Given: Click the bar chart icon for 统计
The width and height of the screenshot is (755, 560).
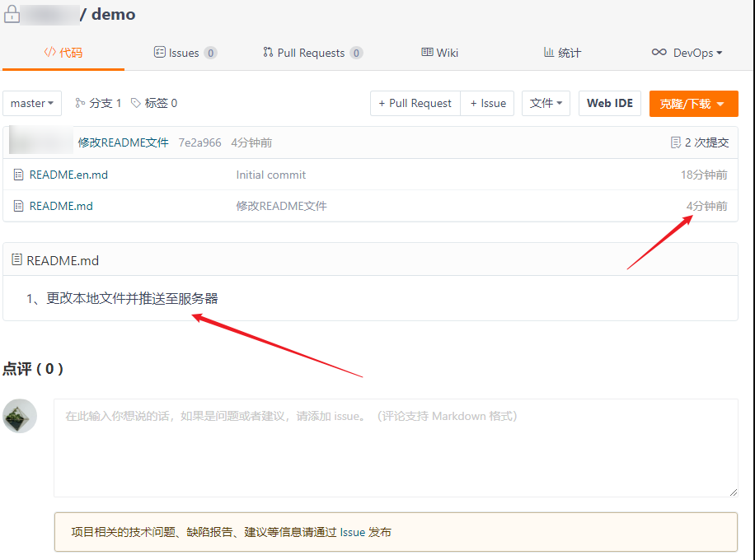Looking at the screenshot, I should click(x=549, y=52).
